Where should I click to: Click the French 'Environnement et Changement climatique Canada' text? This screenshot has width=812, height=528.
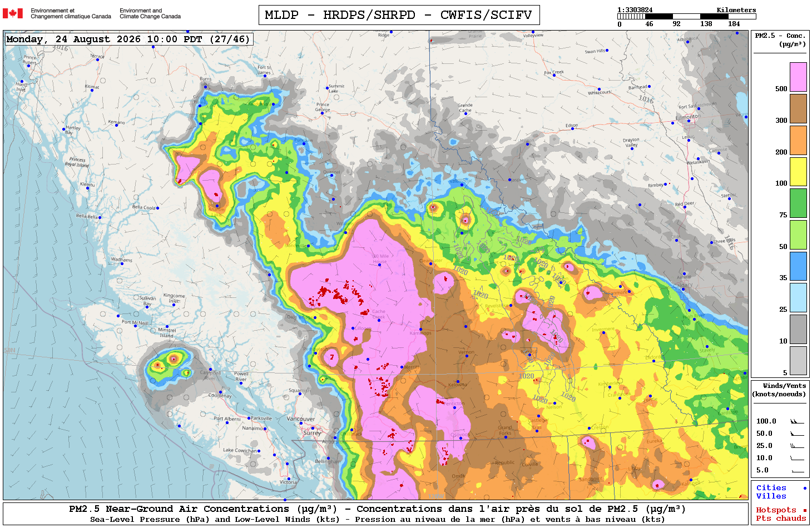pos(71,13)
